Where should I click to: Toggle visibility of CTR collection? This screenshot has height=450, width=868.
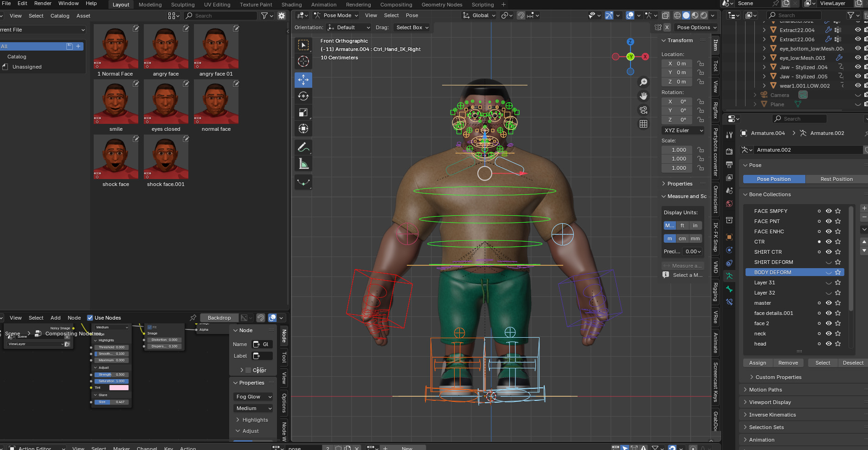829,242
